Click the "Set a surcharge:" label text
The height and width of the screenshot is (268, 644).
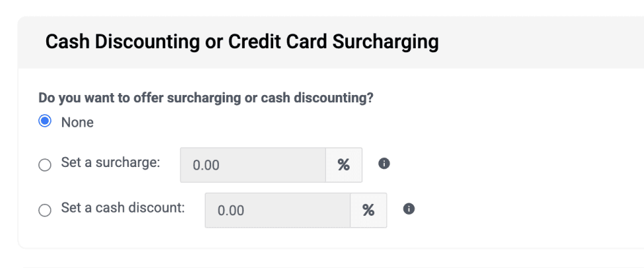(110, 162)
